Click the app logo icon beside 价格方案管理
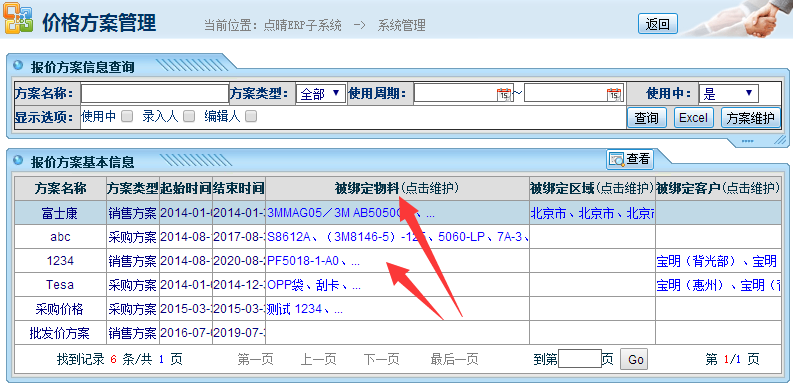 tap(18, 18)
